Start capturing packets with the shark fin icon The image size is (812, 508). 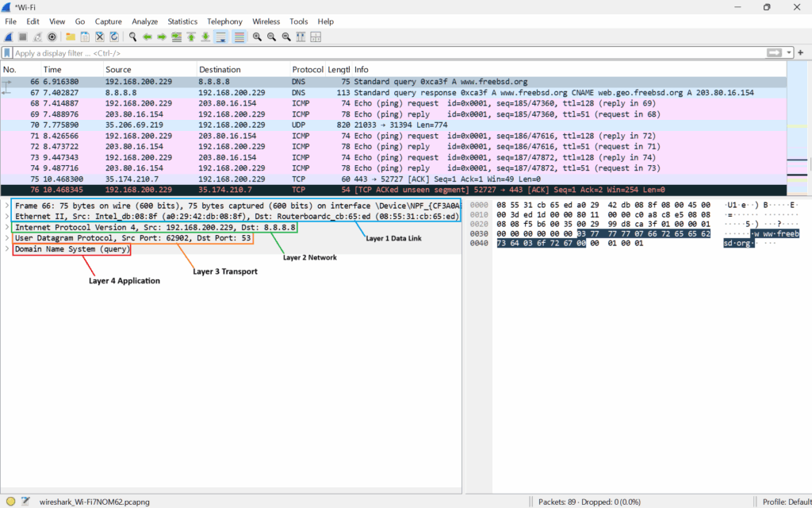(8, 37)
